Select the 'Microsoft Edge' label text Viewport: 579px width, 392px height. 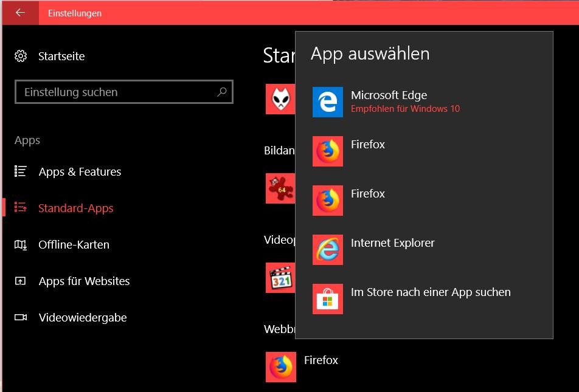[x=389, y=95]
